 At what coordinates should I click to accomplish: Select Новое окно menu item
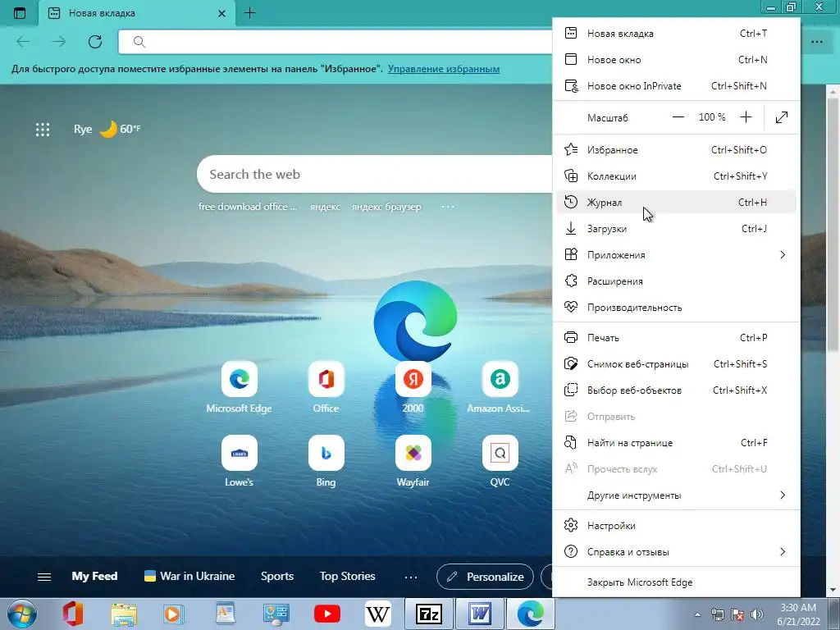coord(676,59)
